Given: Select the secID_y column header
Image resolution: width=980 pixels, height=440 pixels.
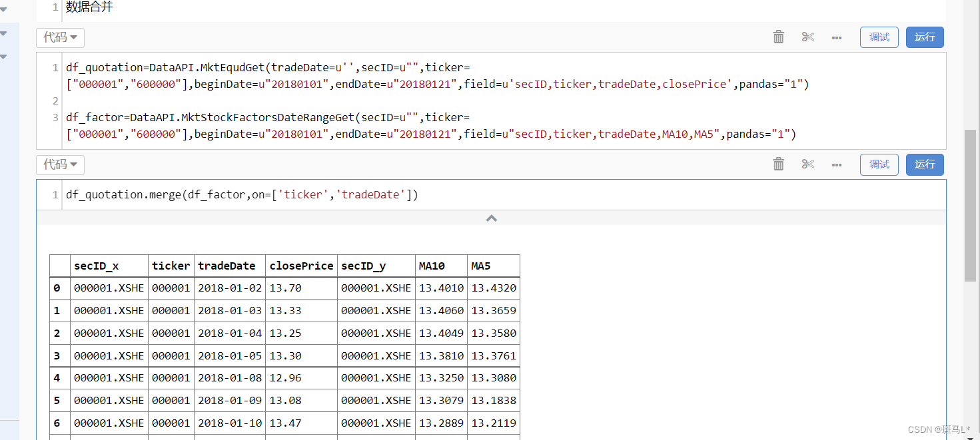Looking at the screenshot, I should pyautogui.click(x=376, y=266).
